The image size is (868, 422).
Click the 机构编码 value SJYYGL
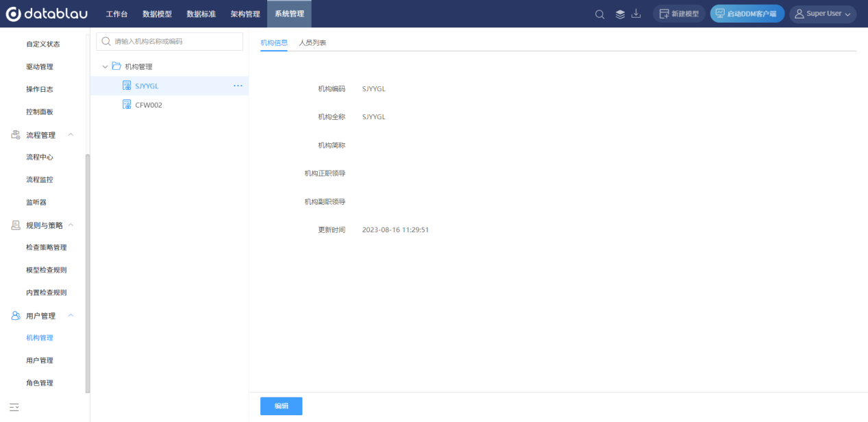[374, 88]
